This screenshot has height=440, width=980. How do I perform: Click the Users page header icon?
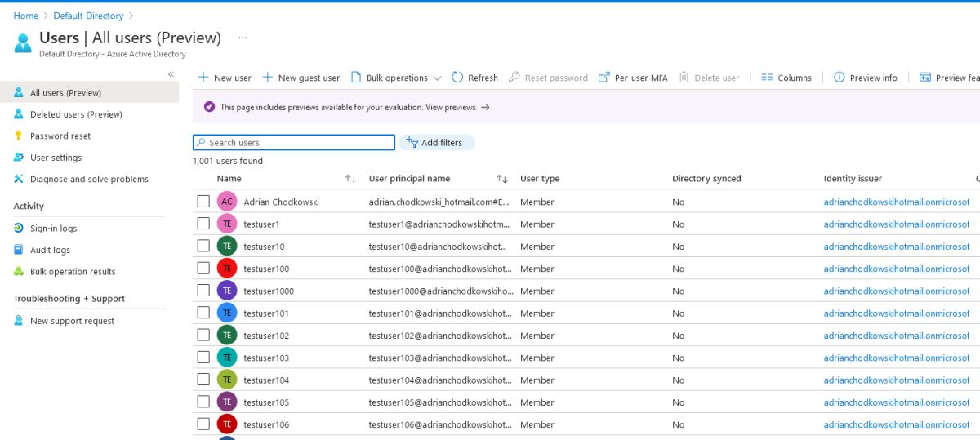24,42
